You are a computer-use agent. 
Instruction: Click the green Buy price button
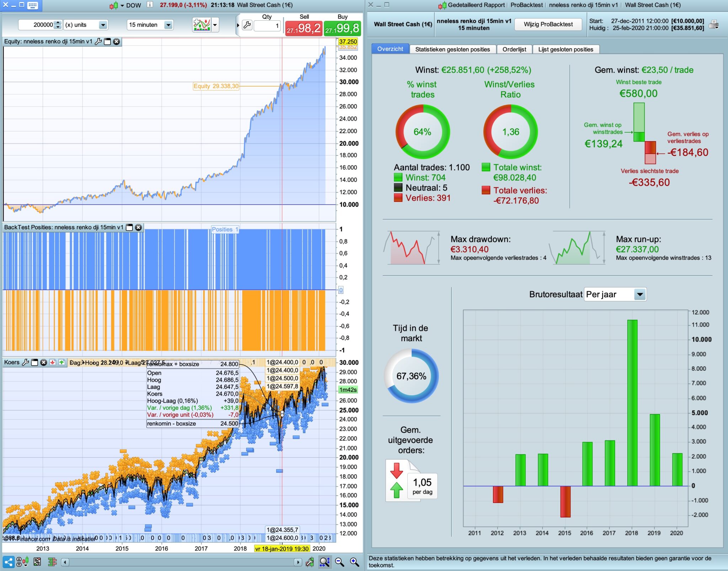pos(342,28)
